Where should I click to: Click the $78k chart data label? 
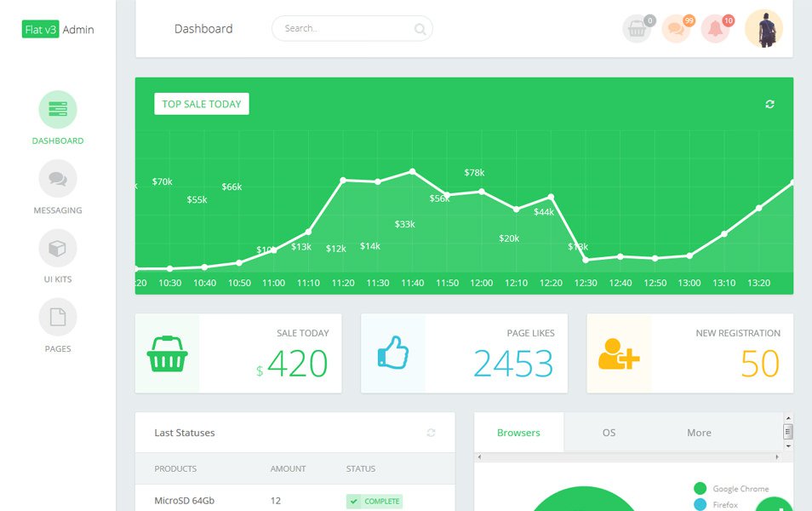coord(474,173)
